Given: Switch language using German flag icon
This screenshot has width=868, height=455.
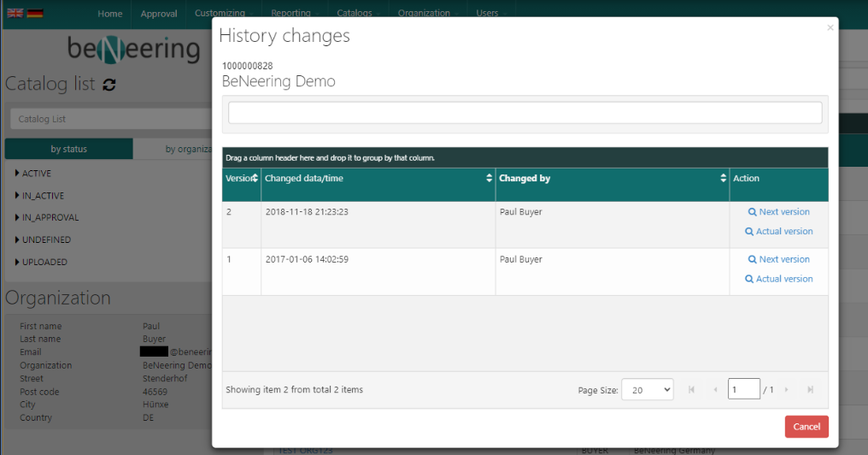Looking at the screenshot, I should [x=35, y=14].
